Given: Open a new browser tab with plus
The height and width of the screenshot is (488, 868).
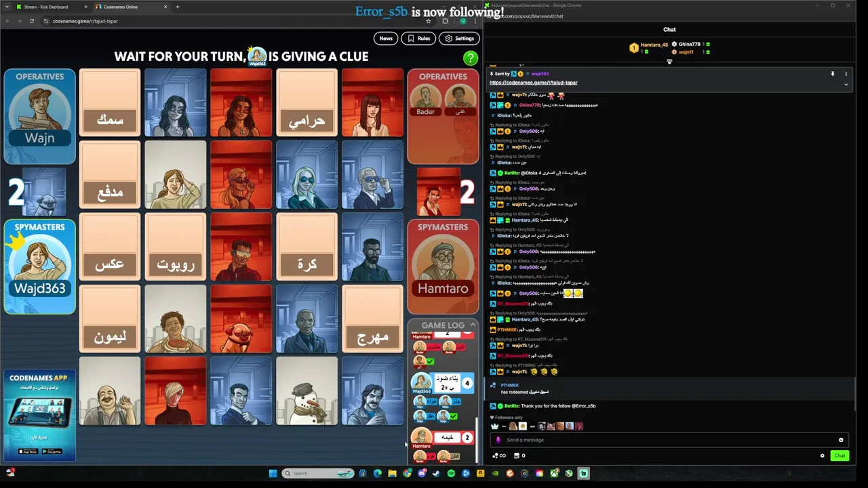Looking at the screenshot, I should pyautogui.click(x=178, y=7).
